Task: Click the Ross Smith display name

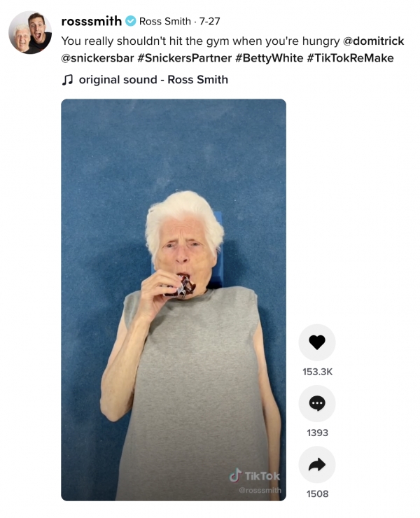Action: (x=165, y=22)
